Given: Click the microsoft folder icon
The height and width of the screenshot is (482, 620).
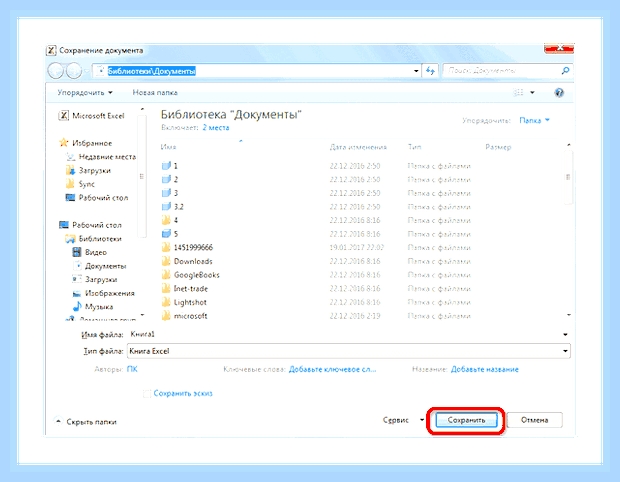Looking at the screenshot, I should [x=166, y=316].
